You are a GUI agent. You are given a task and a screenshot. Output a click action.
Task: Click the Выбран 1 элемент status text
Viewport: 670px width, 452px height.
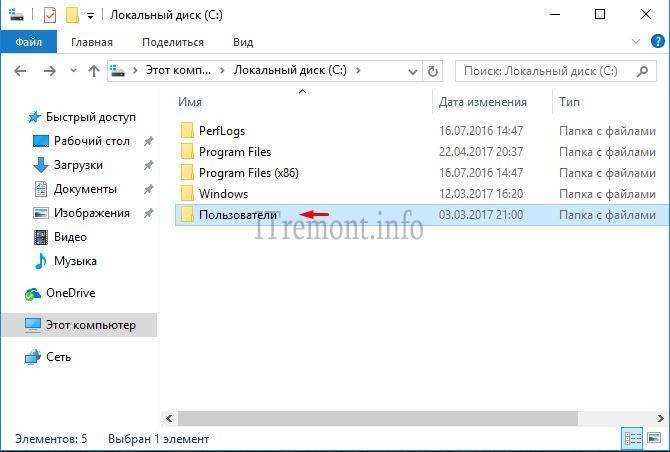point(158,439)
